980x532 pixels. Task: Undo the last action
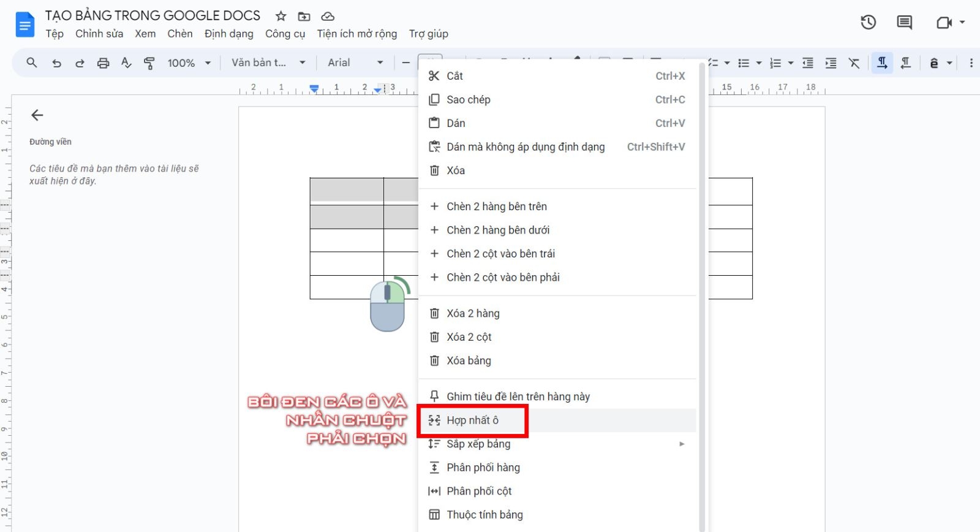[x=56, y=63]
